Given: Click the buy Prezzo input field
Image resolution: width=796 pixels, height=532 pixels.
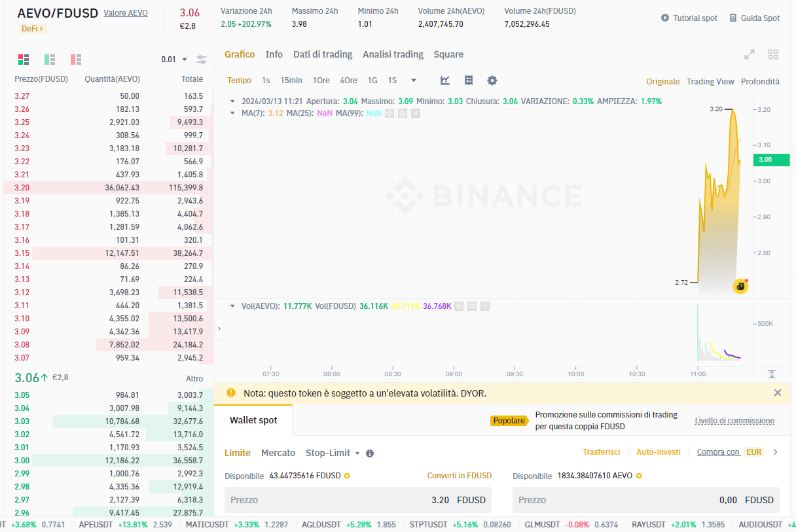Looking at the screenshot, I should coord(358,500).
